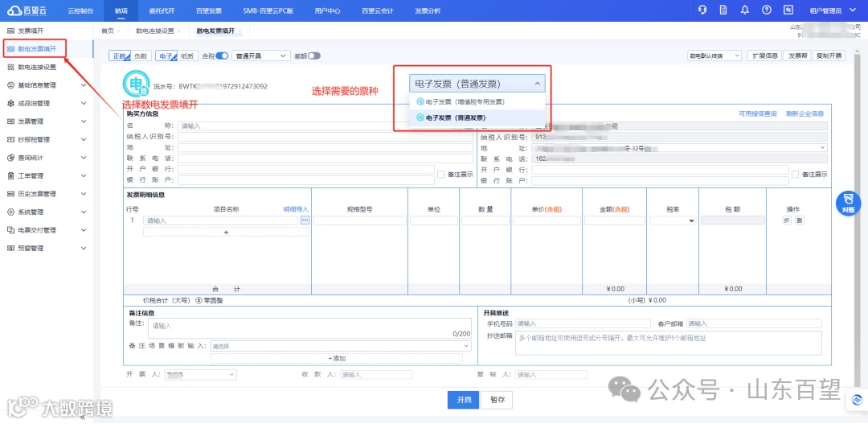Viewport: 868px width, 424px height.
Task: Click the 发票管理 sidebar icon
Action: tap(11, 121)
